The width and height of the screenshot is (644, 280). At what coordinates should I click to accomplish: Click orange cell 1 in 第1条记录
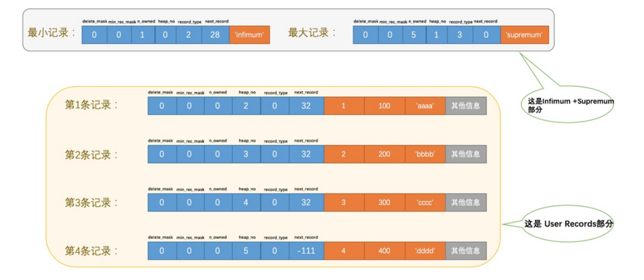[x=344, y=106]
